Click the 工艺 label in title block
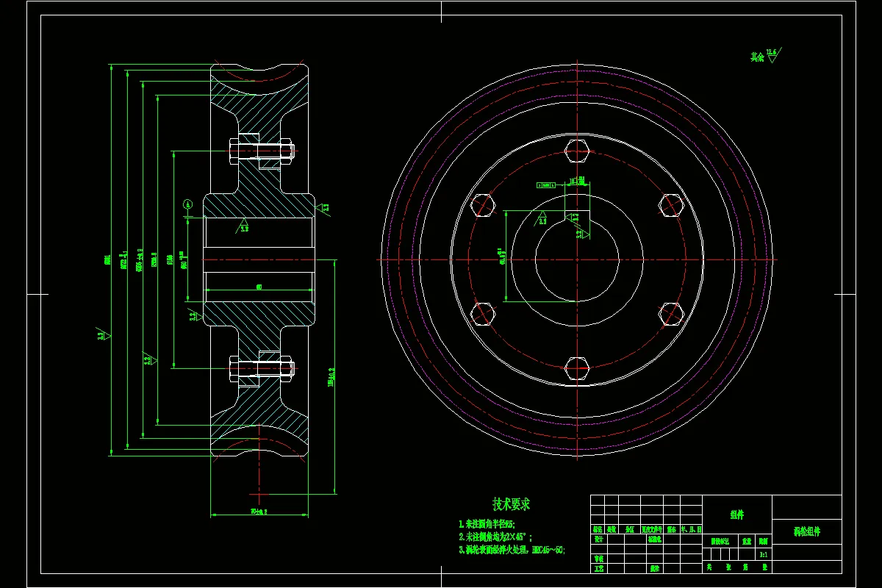 pyautogui.click(x=598, y=568)
